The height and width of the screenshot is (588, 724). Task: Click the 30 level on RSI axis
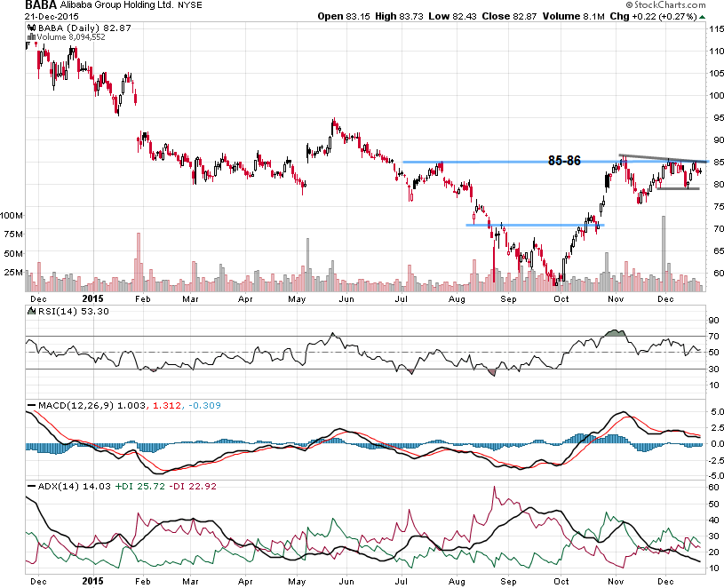click(x=713, y=369)
